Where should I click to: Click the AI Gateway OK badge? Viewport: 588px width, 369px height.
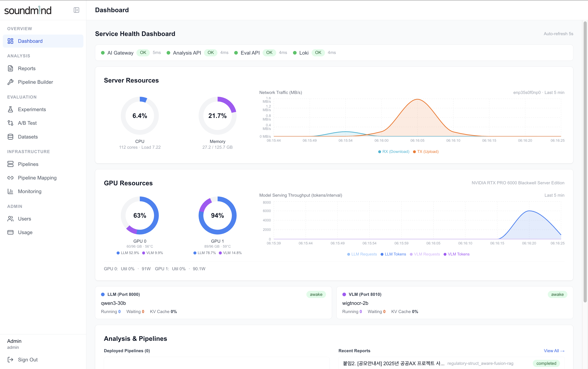point(143,52)
